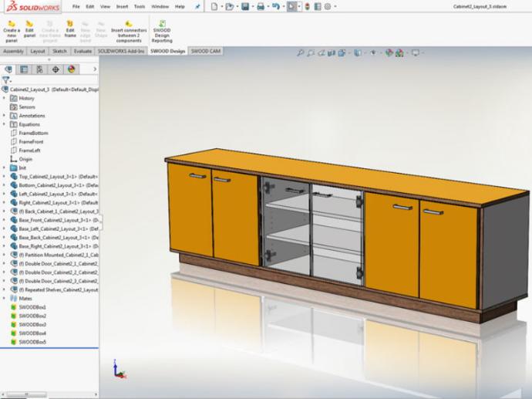Image resolution: width=532 pixels, height=399 pixels.
Task: Click the Create a new panel tool
Action: pos(11,30)
